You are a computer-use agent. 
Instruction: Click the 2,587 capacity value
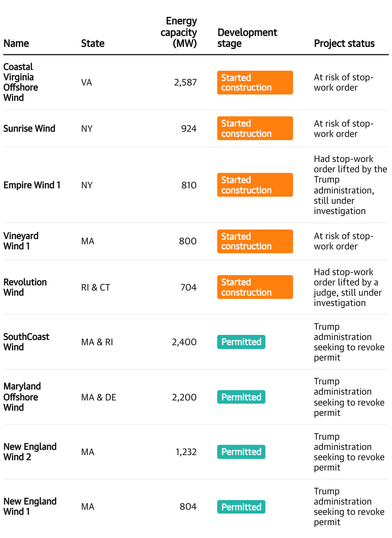pyautogui.click(x=185, y=83)
